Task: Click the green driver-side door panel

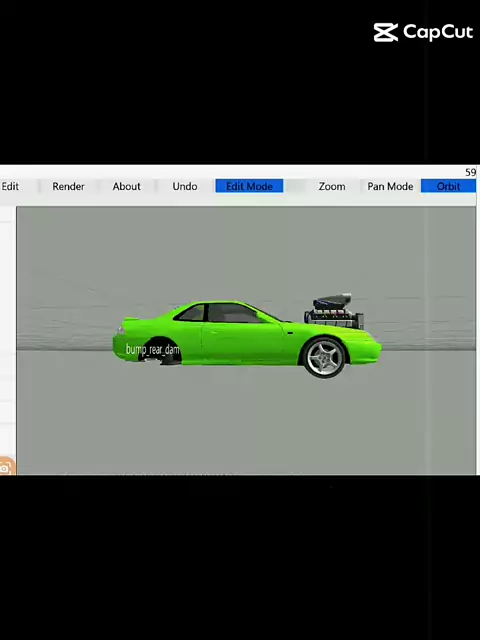Action: (242, 341)
